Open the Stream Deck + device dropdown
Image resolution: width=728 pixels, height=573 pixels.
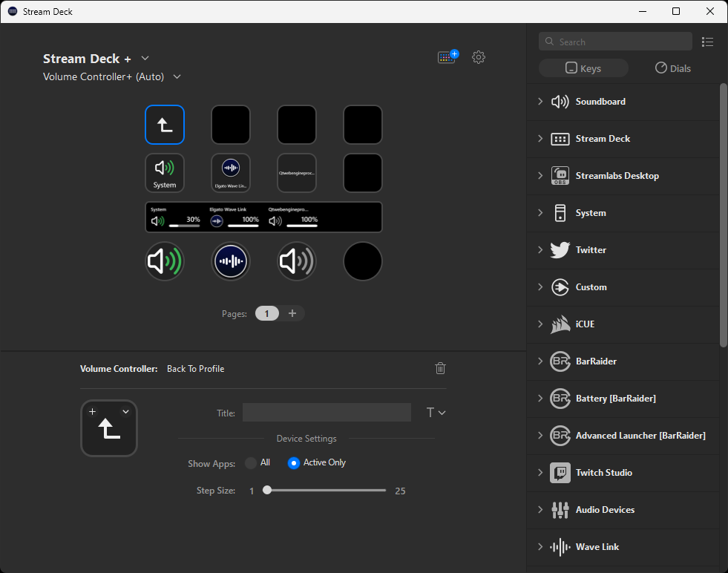pos(145,59)
